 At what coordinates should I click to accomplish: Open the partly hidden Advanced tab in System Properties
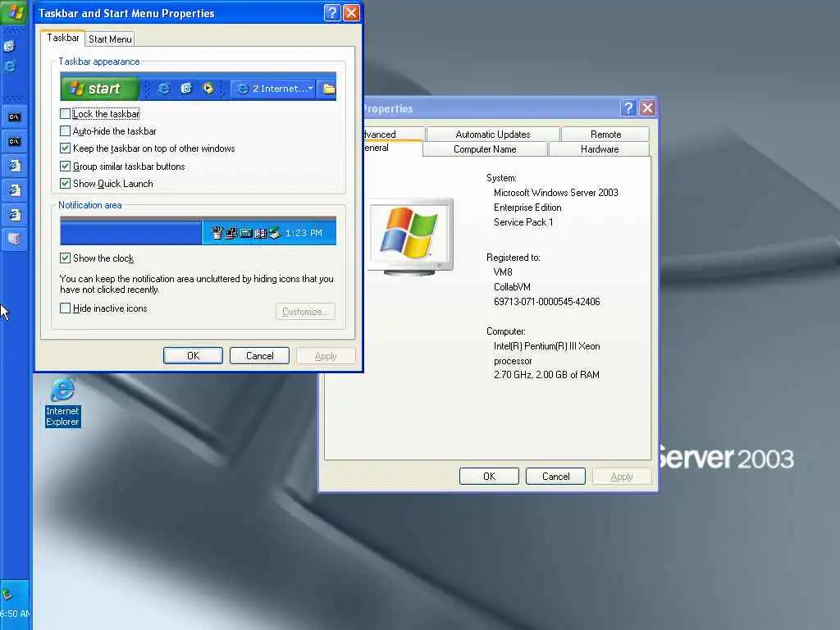(394, 135)
